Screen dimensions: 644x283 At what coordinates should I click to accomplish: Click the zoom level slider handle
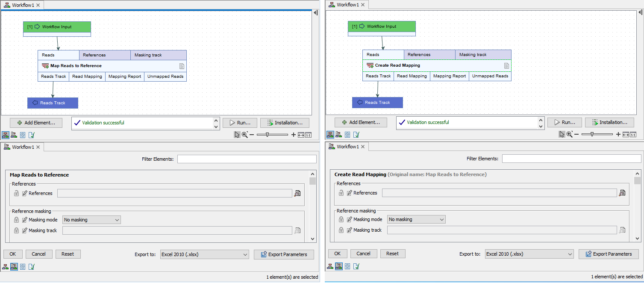[267, 134]
